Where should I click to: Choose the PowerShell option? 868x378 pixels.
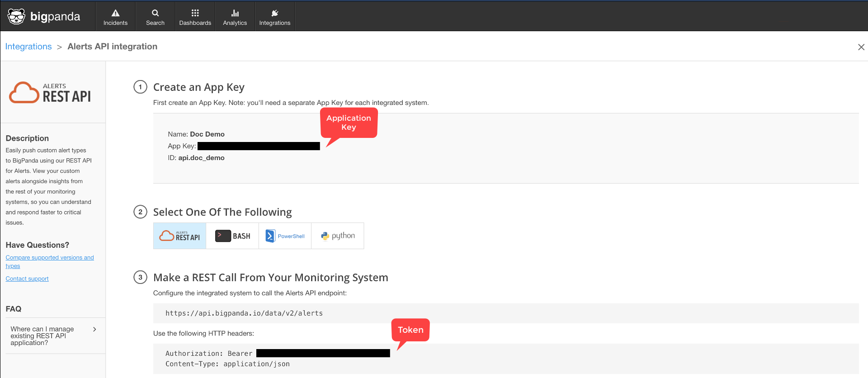(285, 236)
